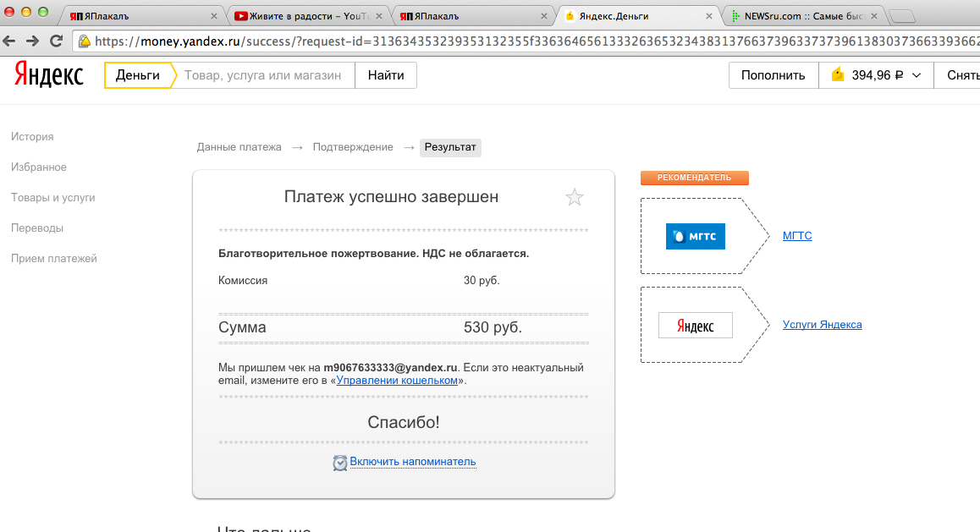Click the Данные платежа step
Viewport: 980px width, 532px height.
pos(239,147)
